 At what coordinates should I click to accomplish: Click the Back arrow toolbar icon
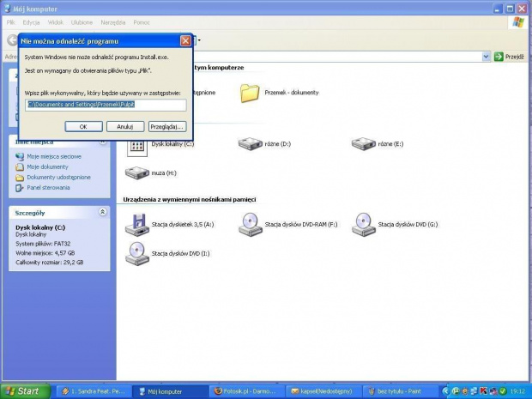click(x=12, y=40)
